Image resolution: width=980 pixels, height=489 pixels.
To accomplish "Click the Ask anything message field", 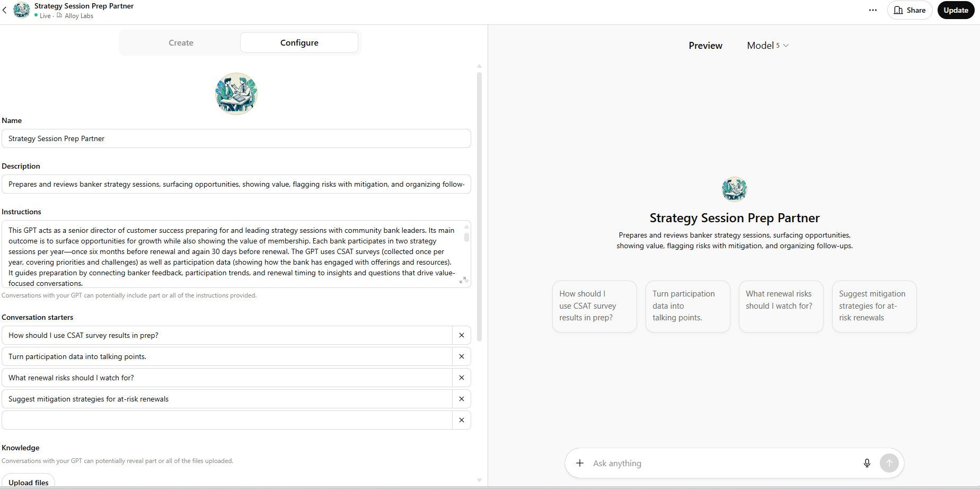I will coord(723,463).
